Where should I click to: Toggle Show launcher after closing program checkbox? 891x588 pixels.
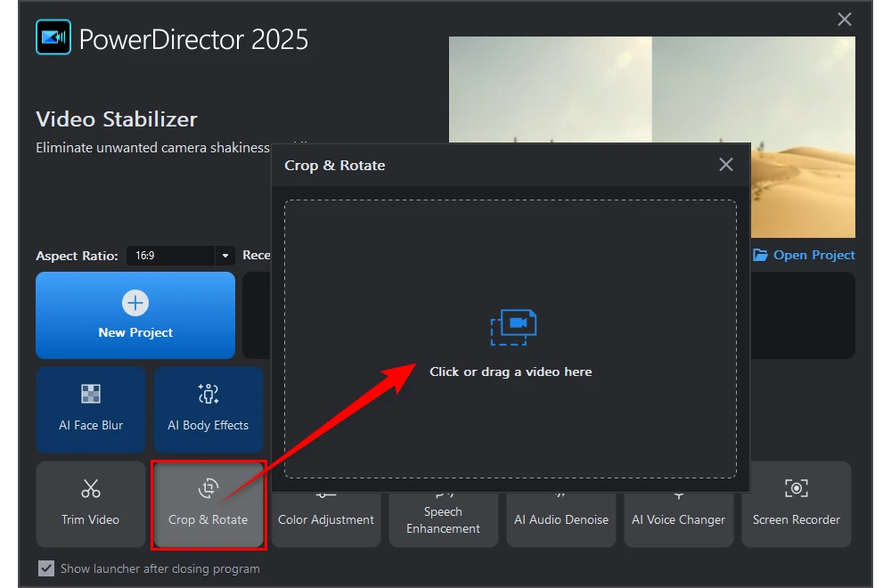(46, 568)
